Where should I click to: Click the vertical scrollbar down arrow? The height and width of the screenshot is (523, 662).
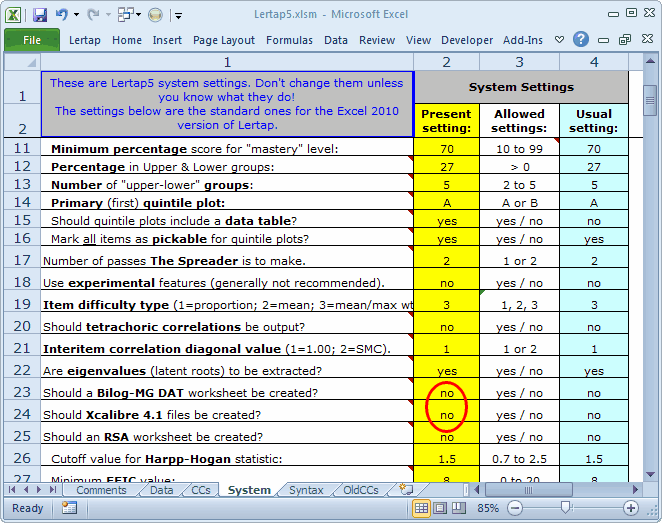click(x=650, y=474)
